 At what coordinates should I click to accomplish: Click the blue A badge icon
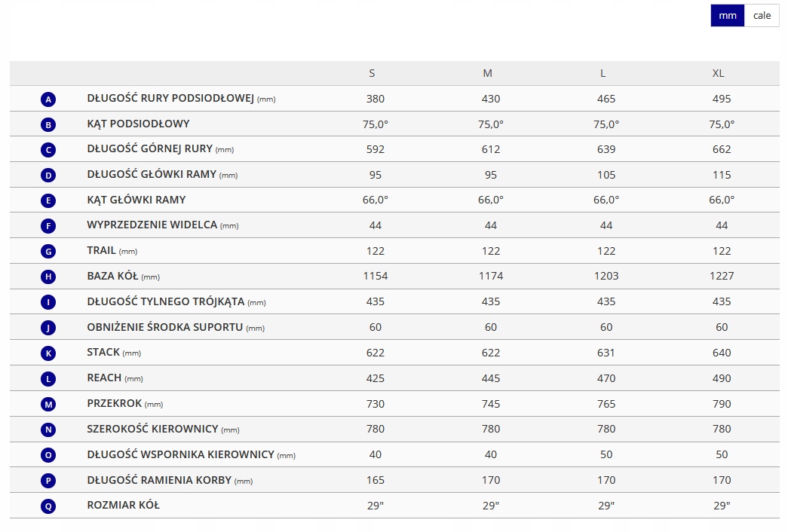click(48, 99)
